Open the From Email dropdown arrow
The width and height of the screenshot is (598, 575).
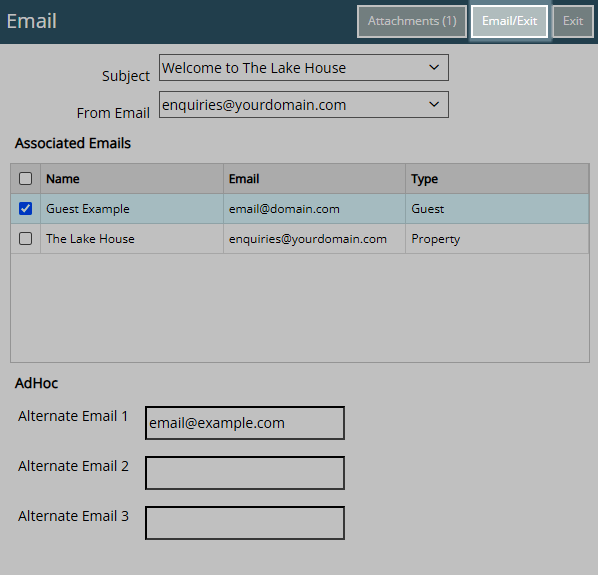(434, 104)
